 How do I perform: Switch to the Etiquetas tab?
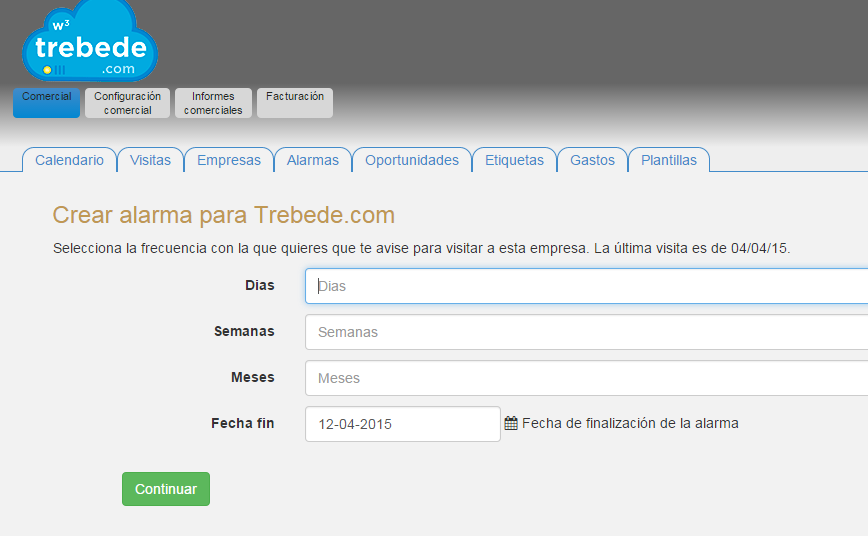514,160
